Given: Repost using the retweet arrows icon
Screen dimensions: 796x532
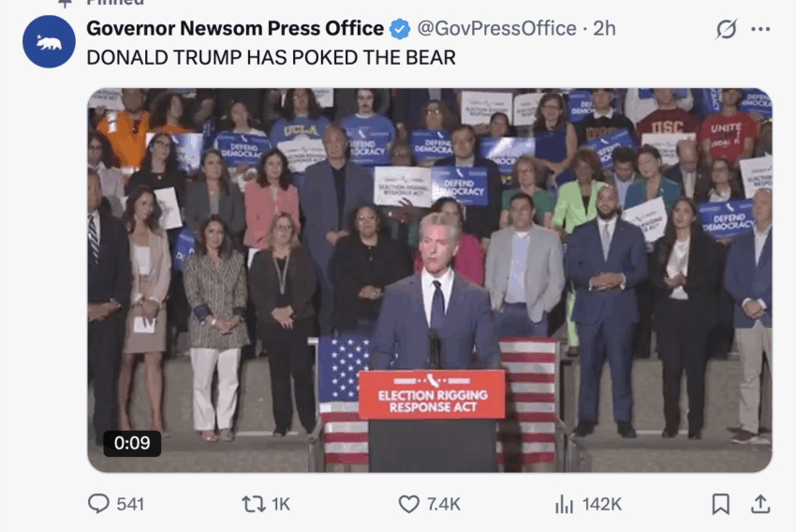Looking at the screenshot, I should pos(254,504).
